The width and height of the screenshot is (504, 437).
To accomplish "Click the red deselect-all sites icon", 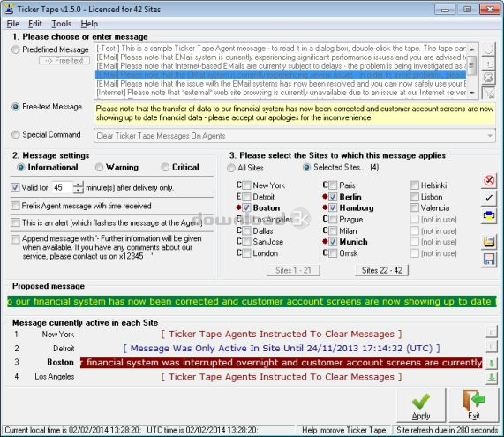I will coord(489,181).
